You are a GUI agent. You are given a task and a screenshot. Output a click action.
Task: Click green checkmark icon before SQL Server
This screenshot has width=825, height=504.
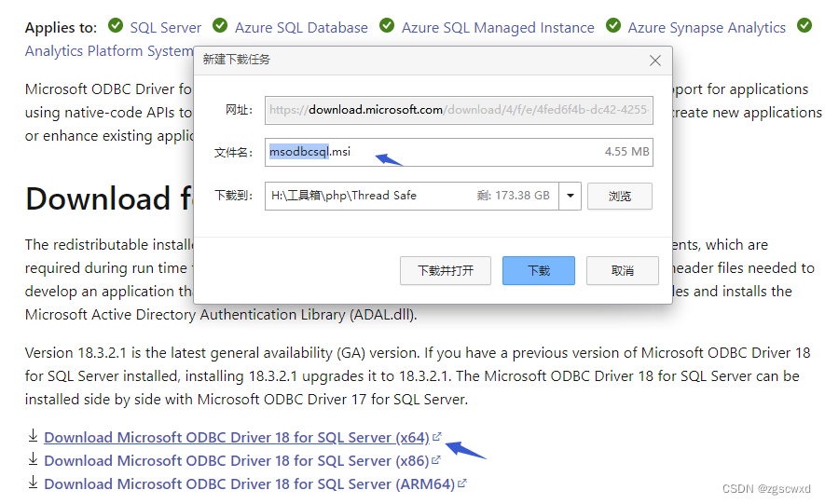(116, 25)
